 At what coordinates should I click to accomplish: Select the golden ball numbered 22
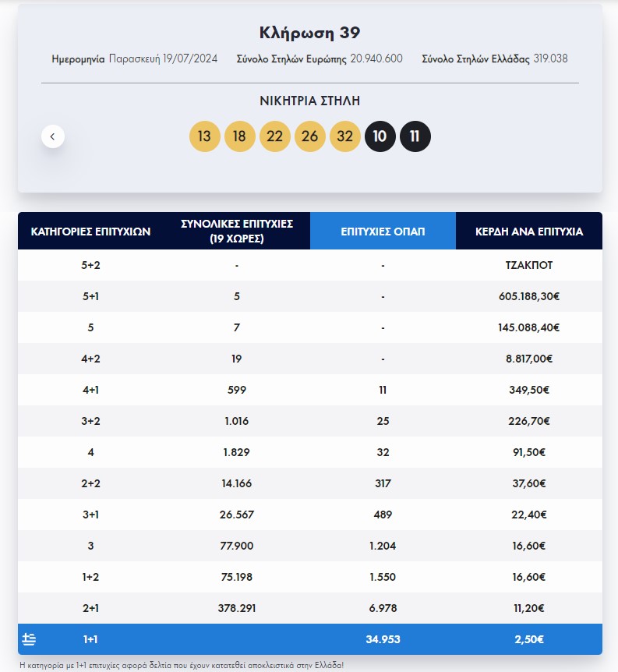point(274,136)
